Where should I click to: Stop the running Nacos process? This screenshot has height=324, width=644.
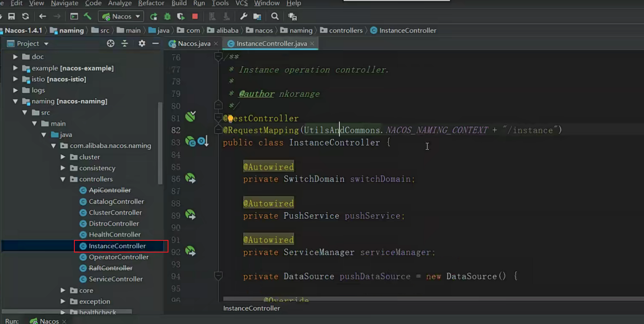[195, 16]
